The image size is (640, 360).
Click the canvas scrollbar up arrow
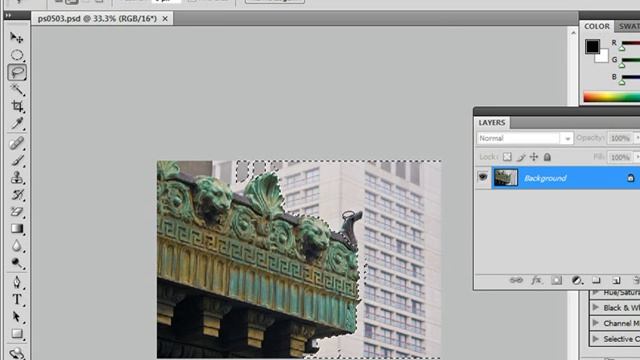tap(573, 33)
